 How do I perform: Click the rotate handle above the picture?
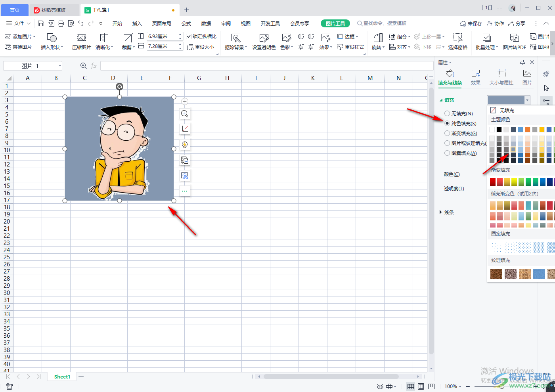pyautogui.click(x=119, y=86)
